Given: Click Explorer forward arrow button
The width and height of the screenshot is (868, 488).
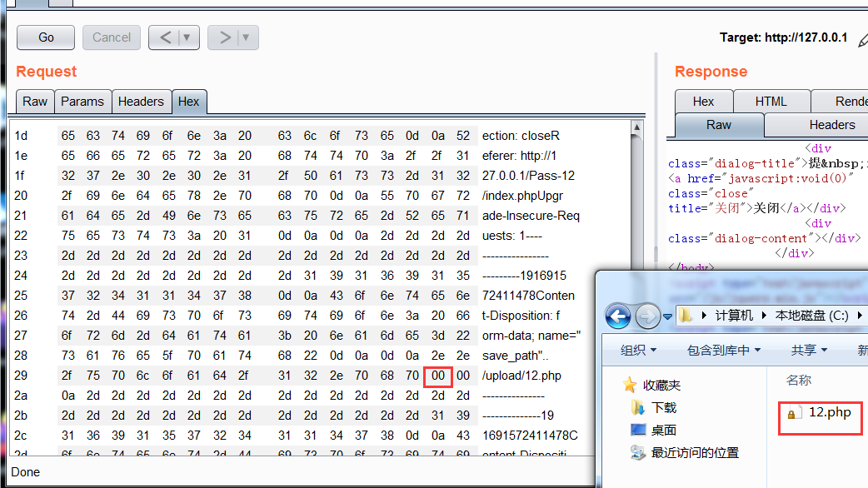Looking at the screenshot, I should click(x=647, y=316).
